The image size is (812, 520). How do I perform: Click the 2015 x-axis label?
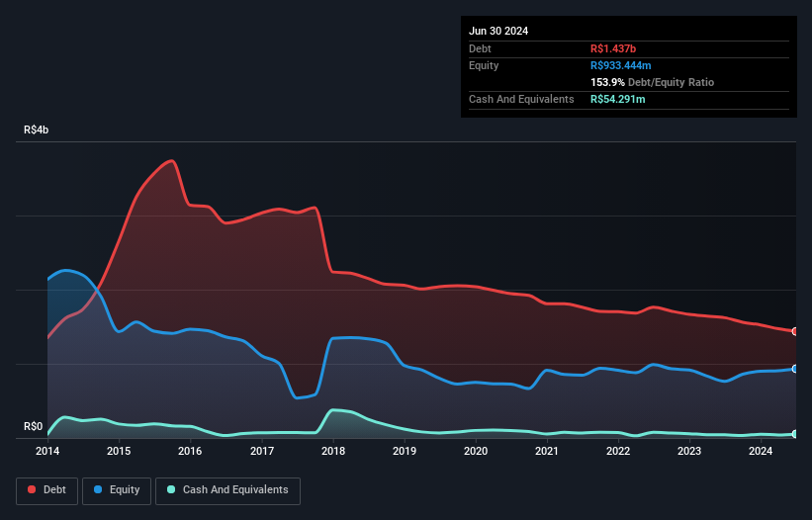tap(119, 451)
